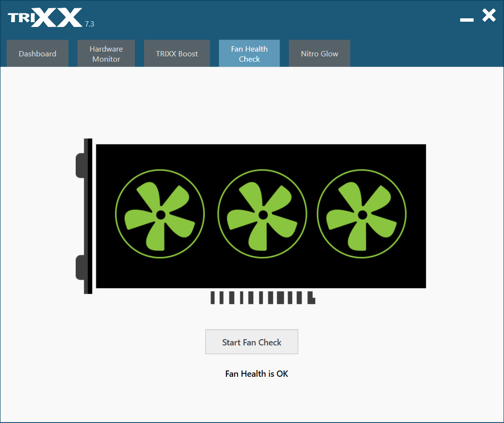Click the left green fan icon
Viewport: 504px width, 423px height.
[x=160, y=214]
